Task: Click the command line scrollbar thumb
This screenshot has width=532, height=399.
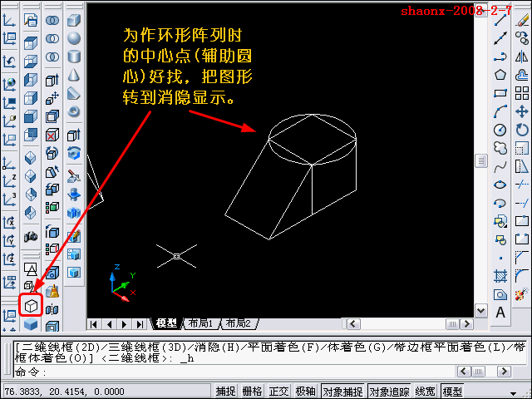Action: tap(478, 372)
